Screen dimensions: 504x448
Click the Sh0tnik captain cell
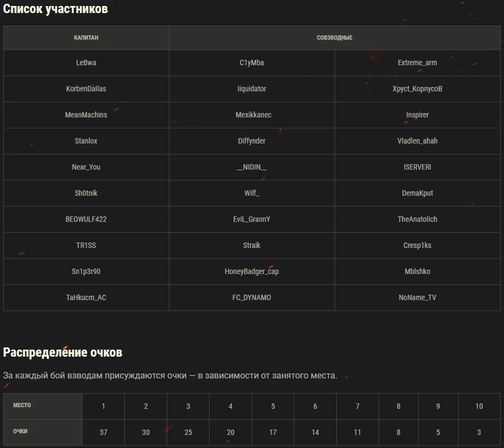86,193
